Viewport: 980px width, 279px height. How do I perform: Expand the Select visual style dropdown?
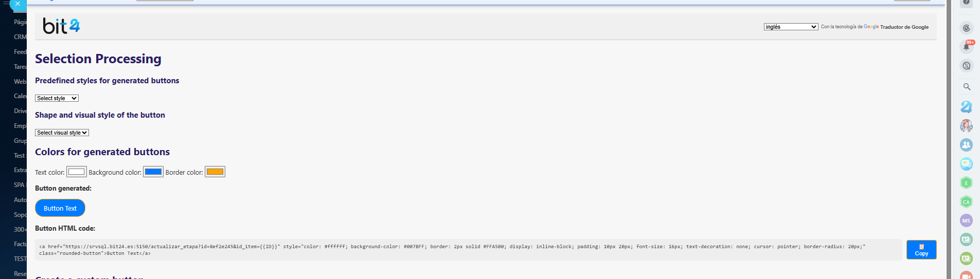(62, 133)
